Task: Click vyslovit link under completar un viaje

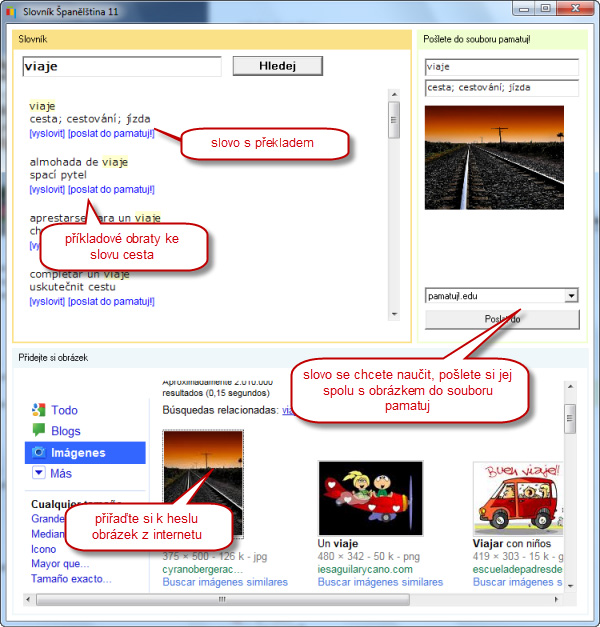Action: click(47, 302)
